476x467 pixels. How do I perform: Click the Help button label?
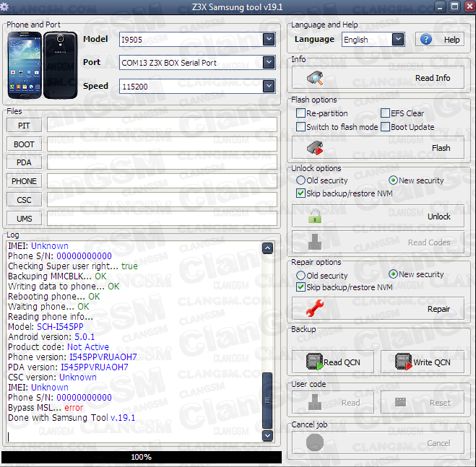pos(451,40)
